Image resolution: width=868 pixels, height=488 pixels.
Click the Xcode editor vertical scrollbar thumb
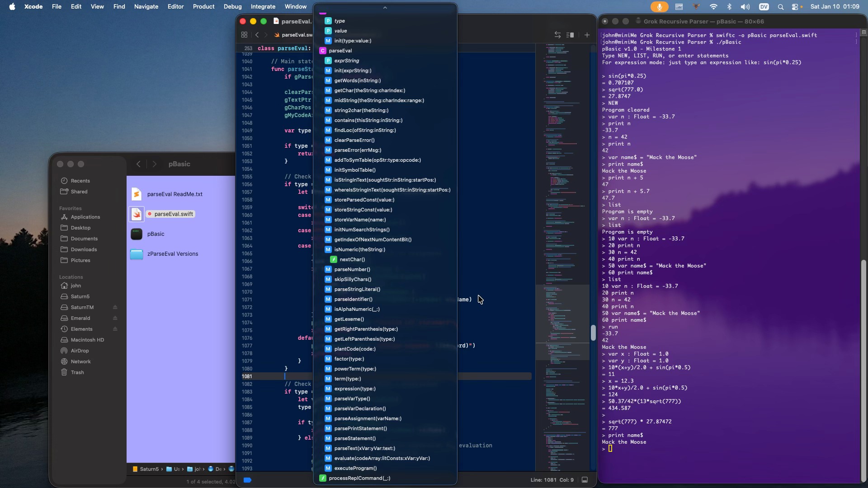point(593,333)
